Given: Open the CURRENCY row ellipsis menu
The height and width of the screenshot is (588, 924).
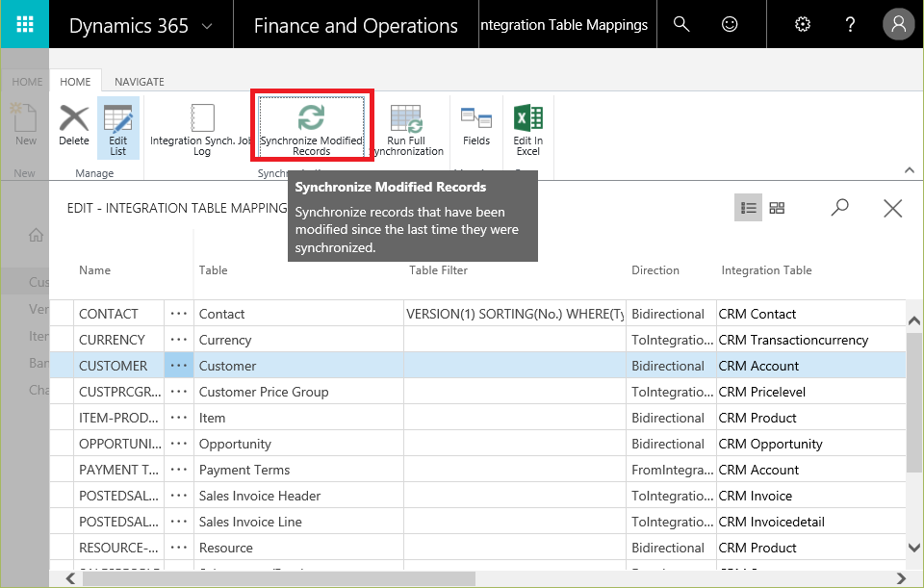Looking at the screenshot, I should 179,340.
